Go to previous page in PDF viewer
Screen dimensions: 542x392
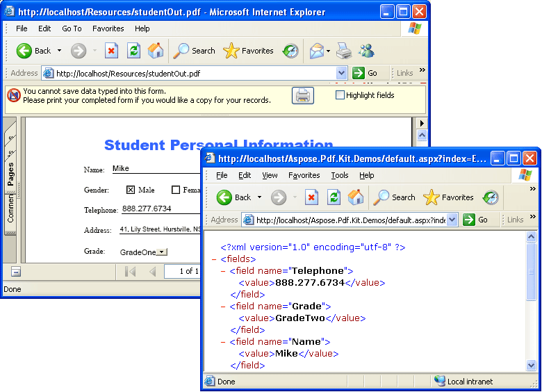pyautogui.click(x=152, y=272)
